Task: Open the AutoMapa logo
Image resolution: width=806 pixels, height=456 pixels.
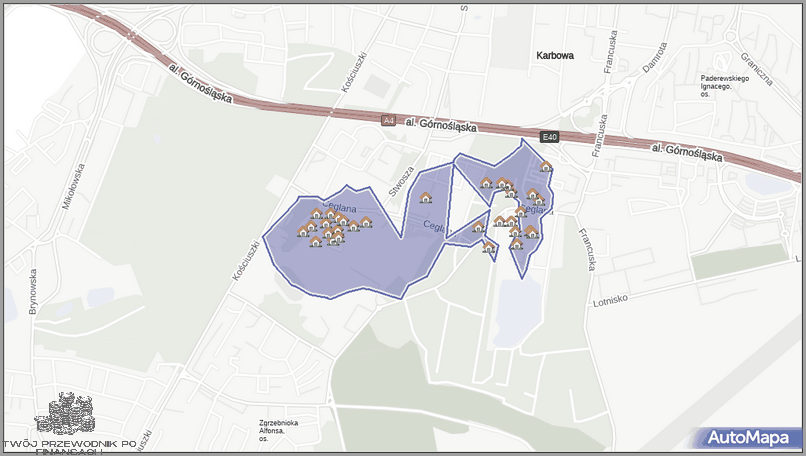Action: (747, 437)
